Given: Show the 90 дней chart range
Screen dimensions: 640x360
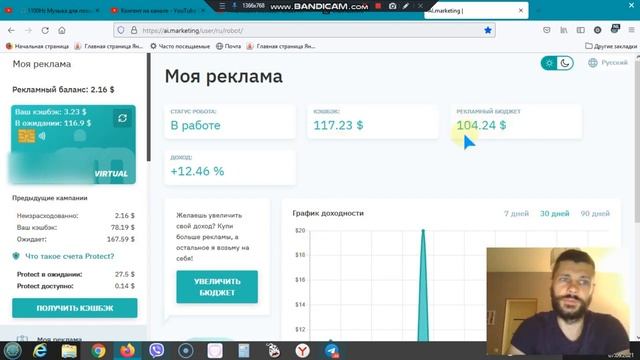Looking at the screenshot, I should coord(595,213).
